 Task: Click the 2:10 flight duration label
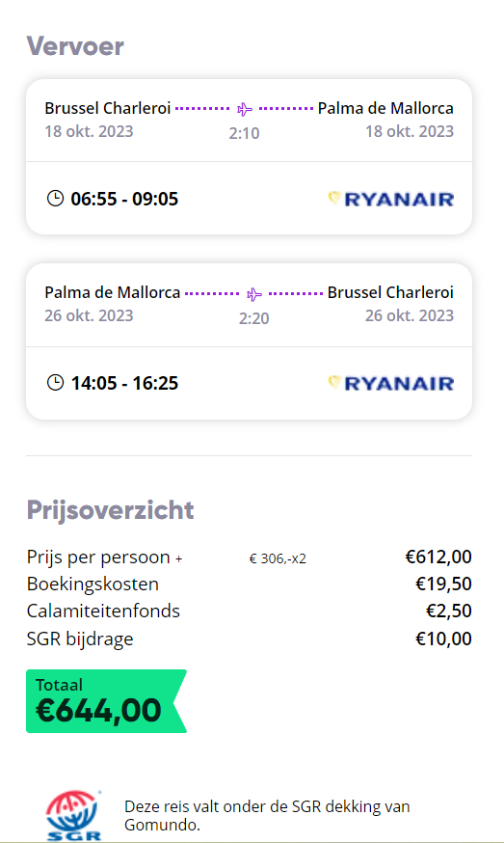(245, 133)
